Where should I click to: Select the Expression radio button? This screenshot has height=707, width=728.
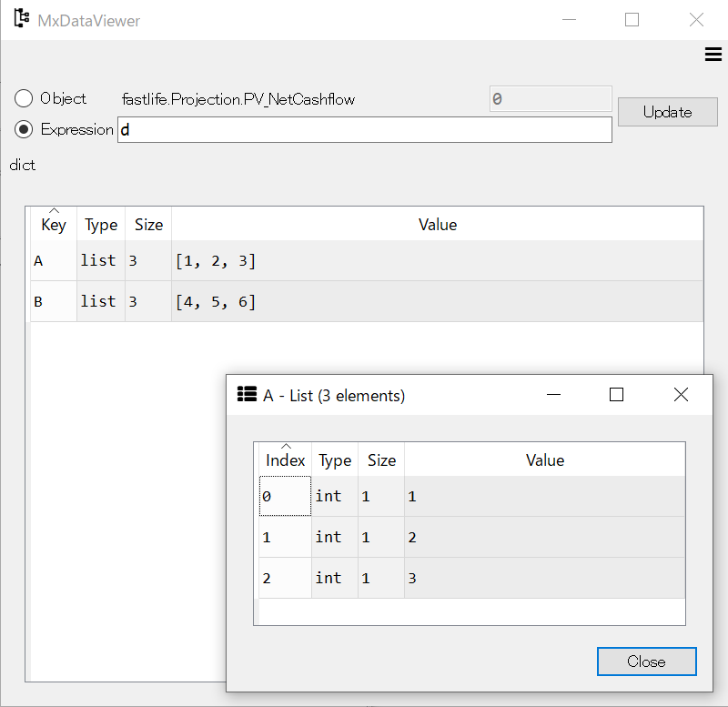click(25, 129)
